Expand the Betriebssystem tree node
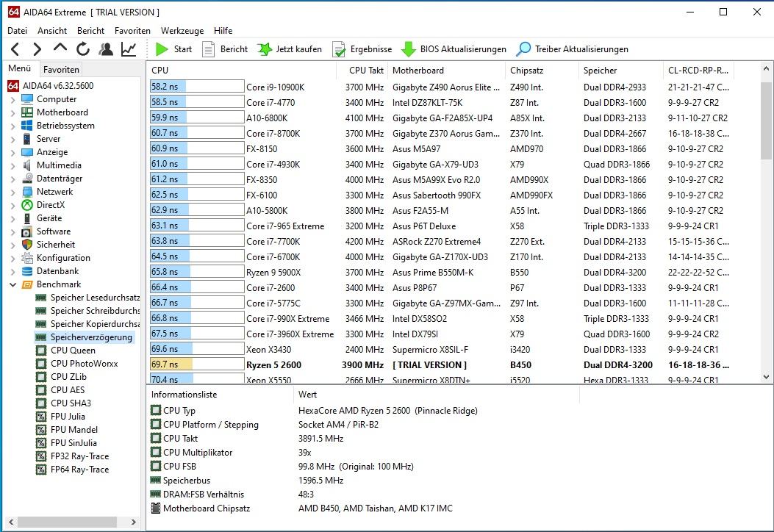 pos(12,126)
